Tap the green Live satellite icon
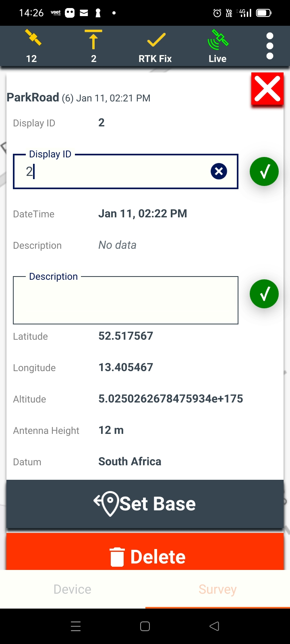 click(x=217, y=39)
